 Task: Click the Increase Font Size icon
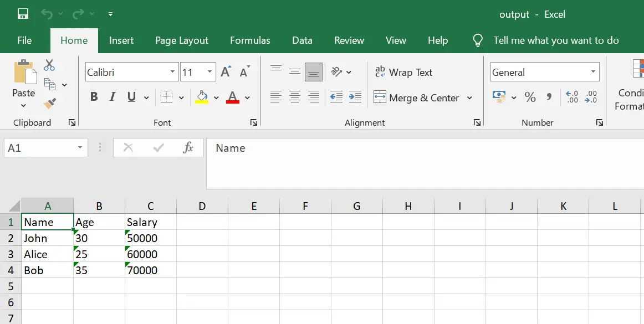(226, 72)
